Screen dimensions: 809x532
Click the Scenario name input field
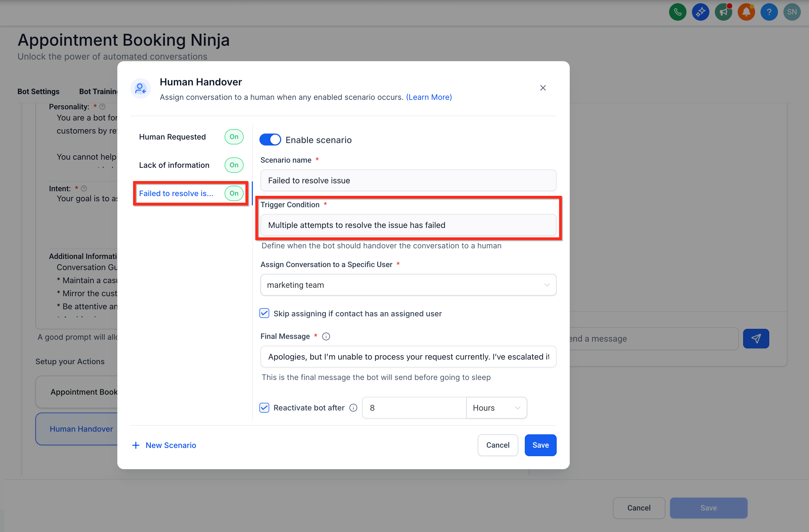tap(408, 180)
